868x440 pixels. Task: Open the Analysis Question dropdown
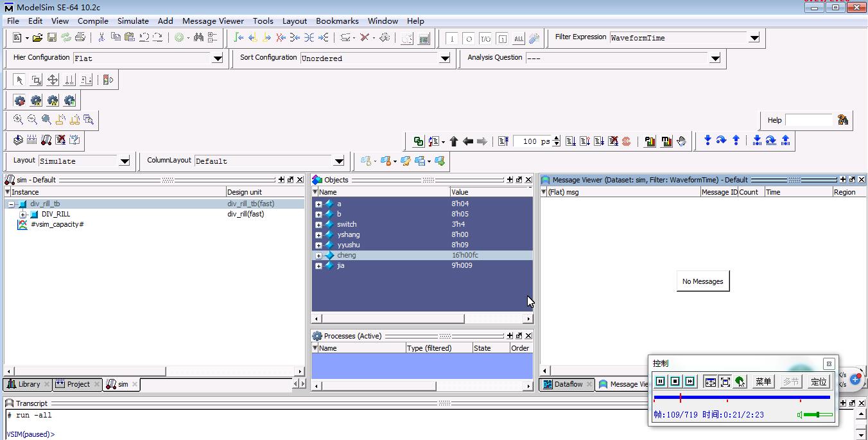click(x=715, y=58)
